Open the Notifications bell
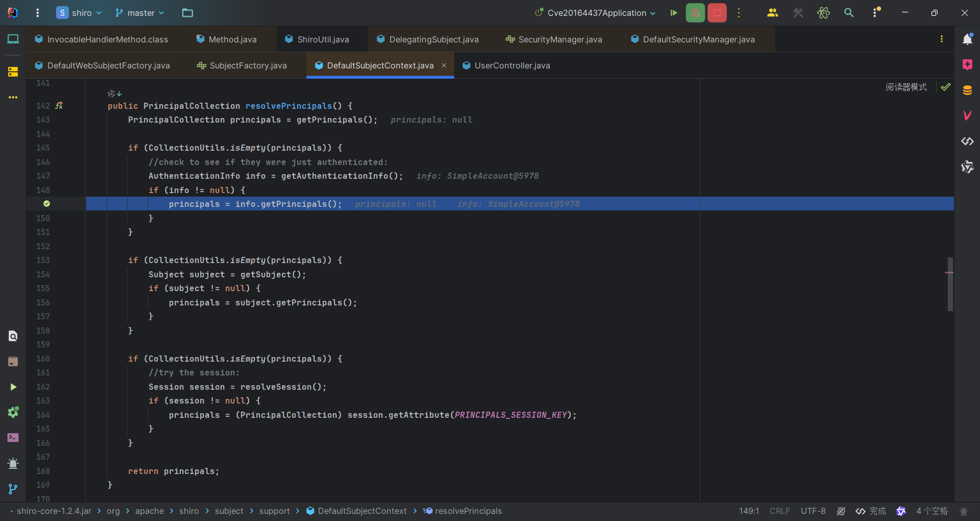The width and height of the screenshot is (980, 521). [967, 39]
